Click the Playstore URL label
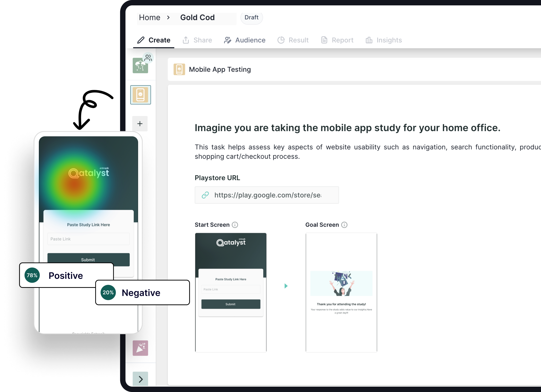The width and height of the screenshot is (541, 392). 217,178
